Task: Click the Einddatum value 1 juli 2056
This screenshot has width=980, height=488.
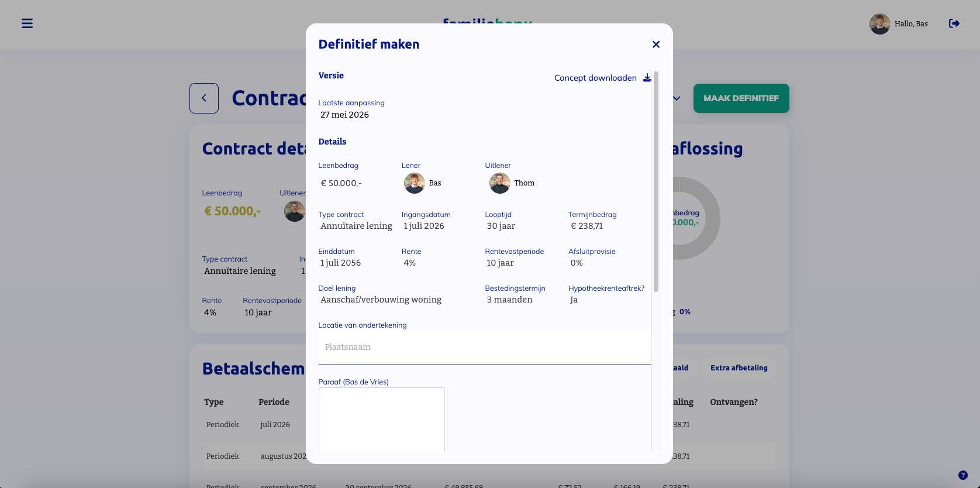Action: (x=340, y=263)
